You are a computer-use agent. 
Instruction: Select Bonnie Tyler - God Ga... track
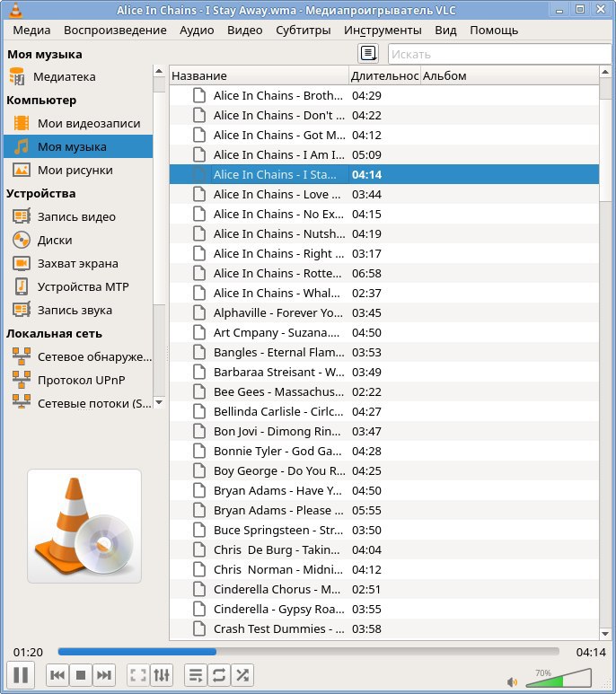pyautogui.click(x=384, y=451)
